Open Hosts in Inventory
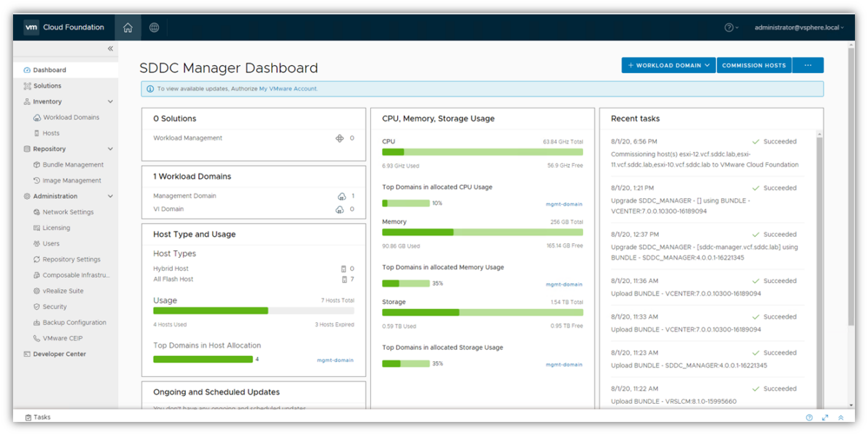Screen dimensions: 868x435 51,133
